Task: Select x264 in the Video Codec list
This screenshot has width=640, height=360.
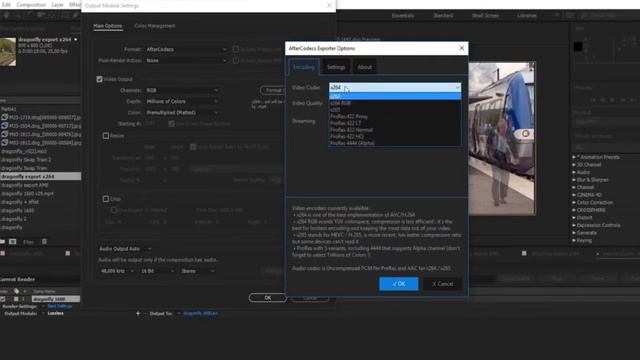Action: [x=395, y=96]
